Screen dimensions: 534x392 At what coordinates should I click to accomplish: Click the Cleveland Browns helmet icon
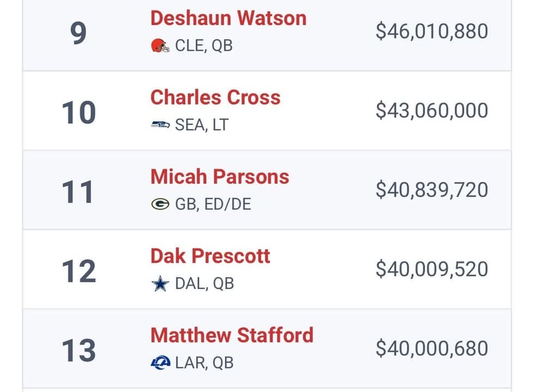(x=160, y=46)
